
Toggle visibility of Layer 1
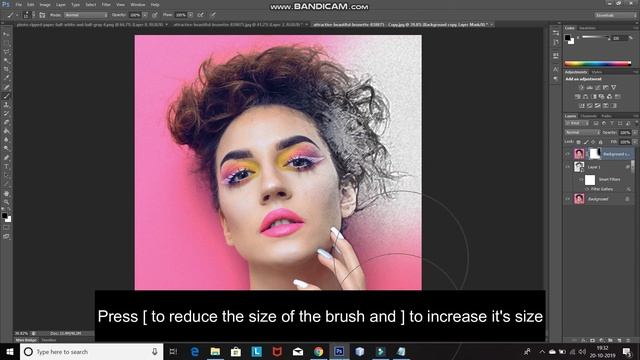pos(568,167)
